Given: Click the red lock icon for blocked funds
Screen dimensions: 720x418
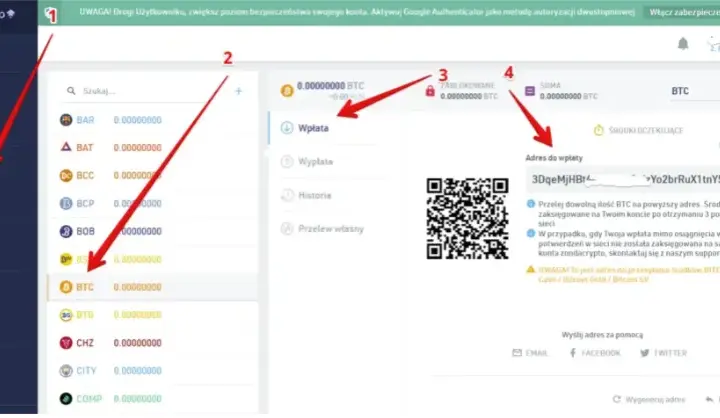Looking at the screenshot, I should [x=430, y=90].
